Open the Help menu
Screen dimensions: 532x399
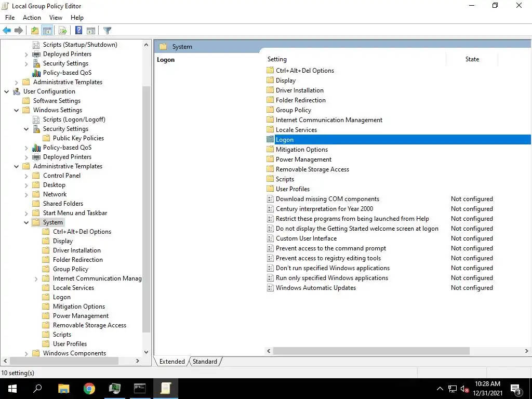(x=77, y=18)
